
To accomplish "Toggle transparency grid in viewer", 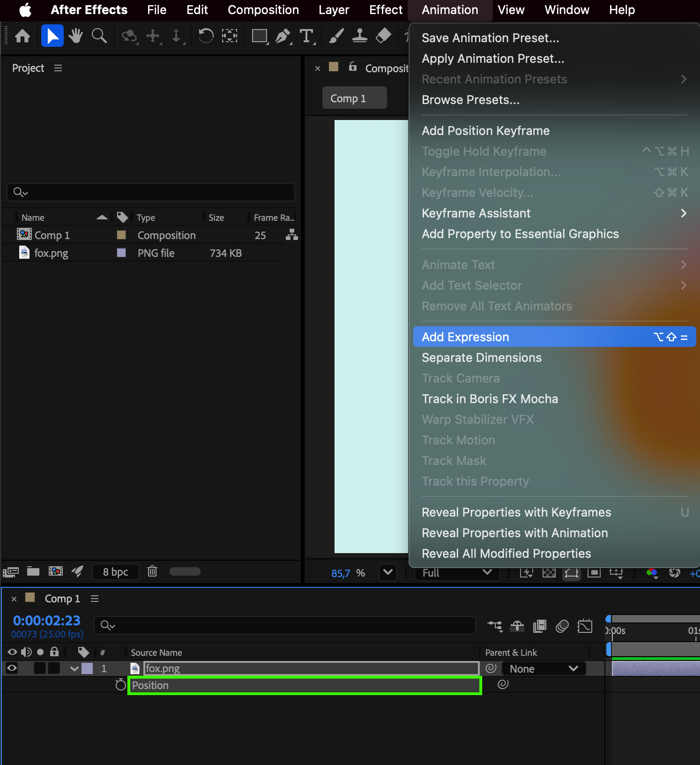I will pos(549,573).
